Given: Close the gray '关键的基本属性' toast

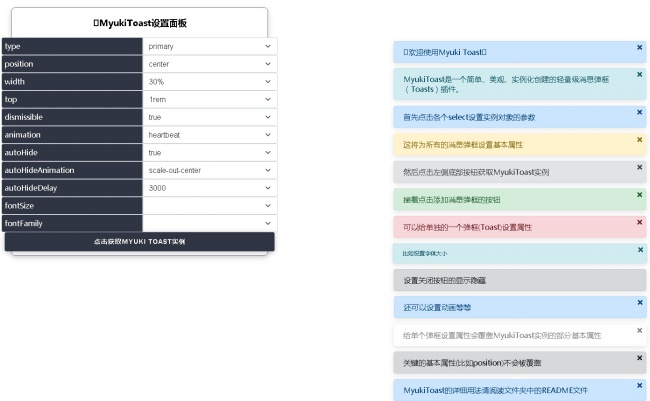Looking at the screenshot, I should tap(639, 357).
